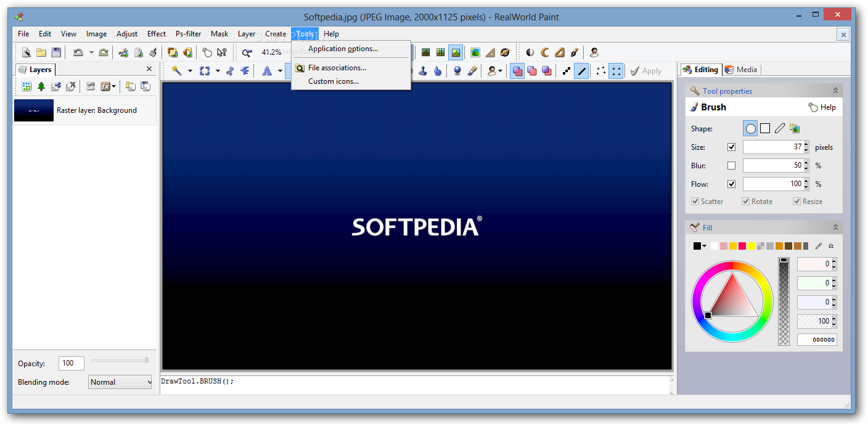Select the Text tool with the A icon
The width and height of the screenshot is (868, 426).
coord(267,71)
